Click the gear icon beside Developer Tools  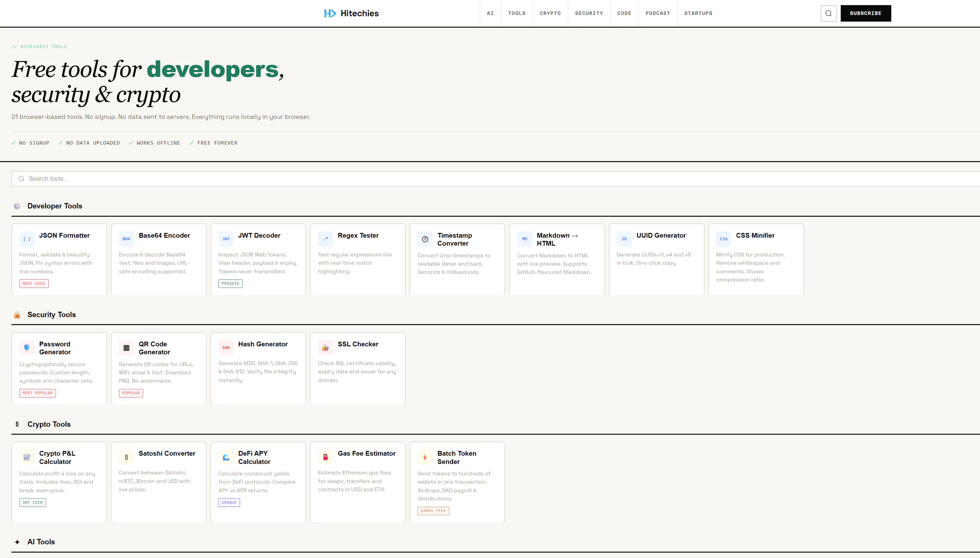(17, 206)
